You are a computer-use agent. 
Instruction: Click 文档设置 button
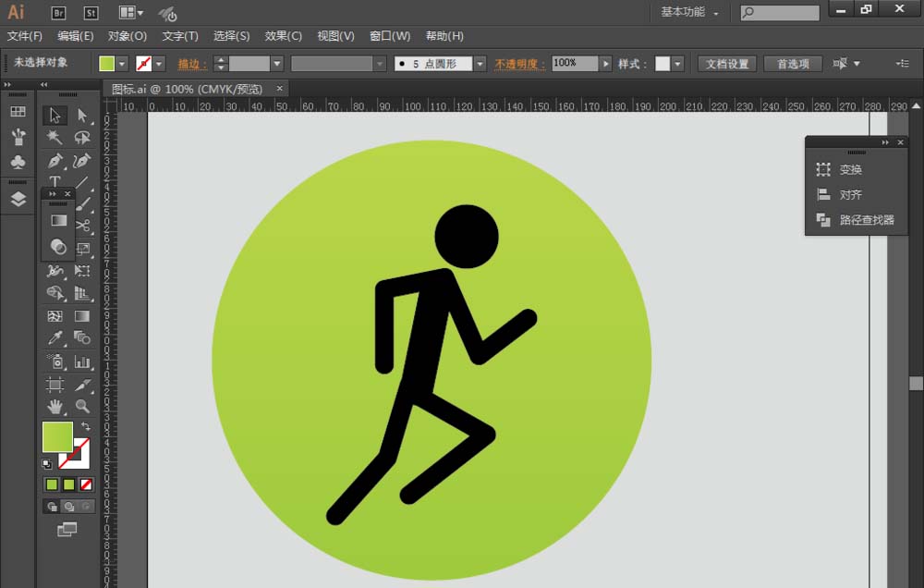click(x=727, y=64)
